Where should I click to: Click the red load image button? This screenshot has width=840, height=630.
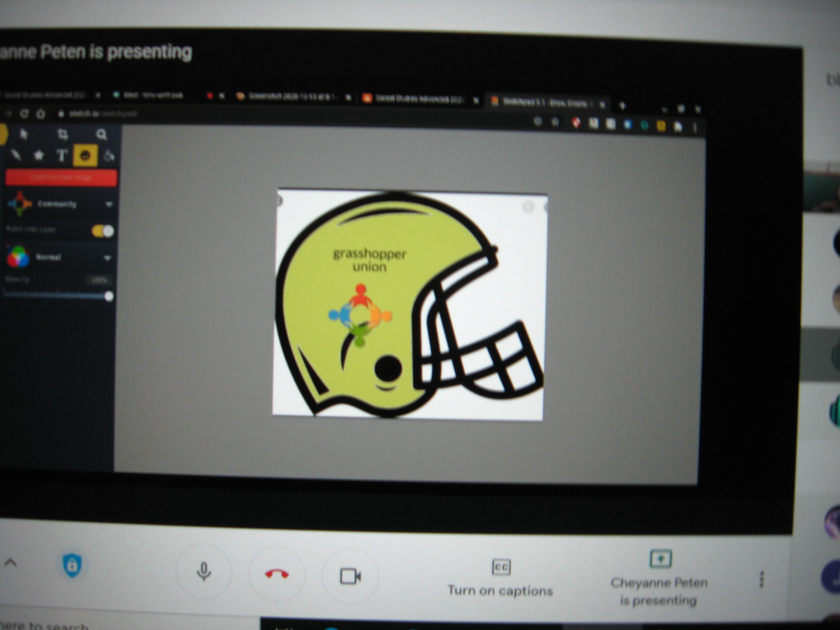61,178
